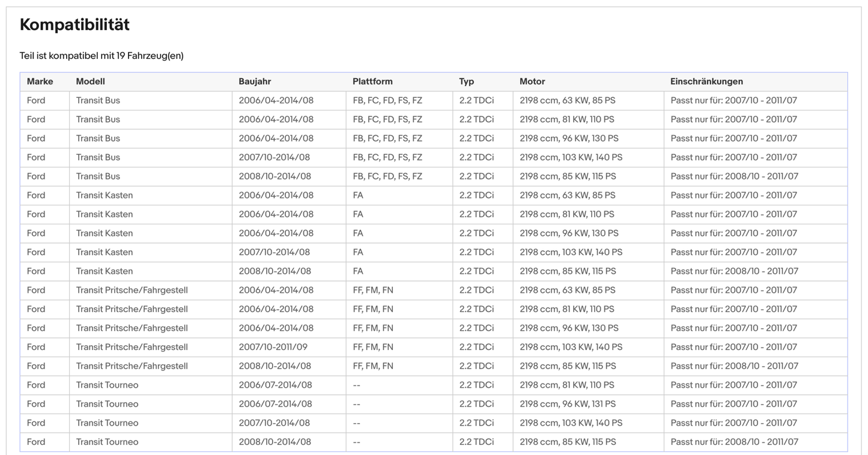The height and width of the screenshot is (455, 868).
Task: Click the Motor column header
Action: (x=532, y=82)
